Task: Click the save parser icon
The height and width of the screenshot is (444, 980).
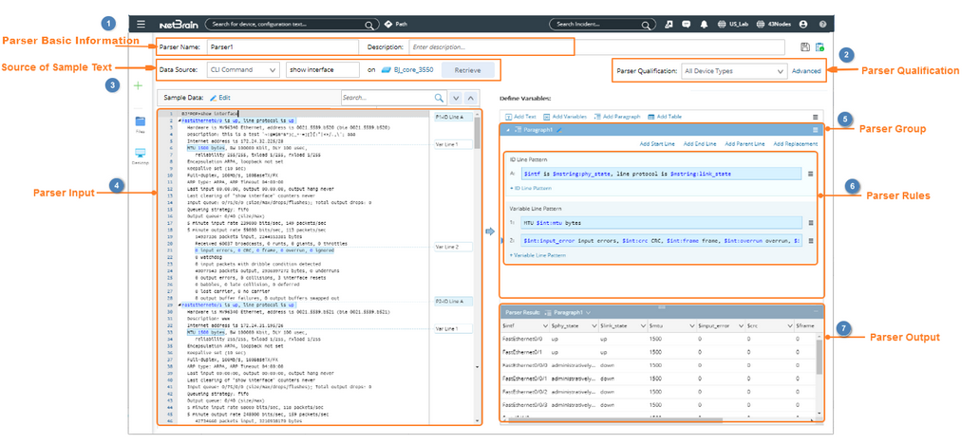Action: 805,46
